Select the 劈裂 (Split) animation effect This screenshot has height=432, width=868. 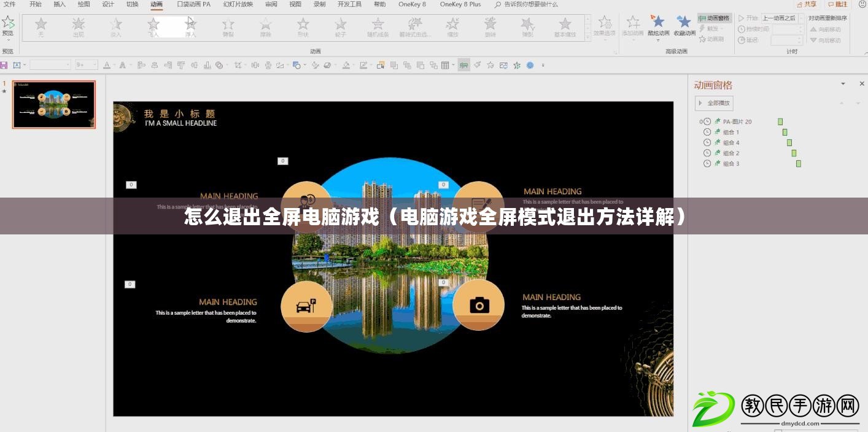click(x=228, y=27)
